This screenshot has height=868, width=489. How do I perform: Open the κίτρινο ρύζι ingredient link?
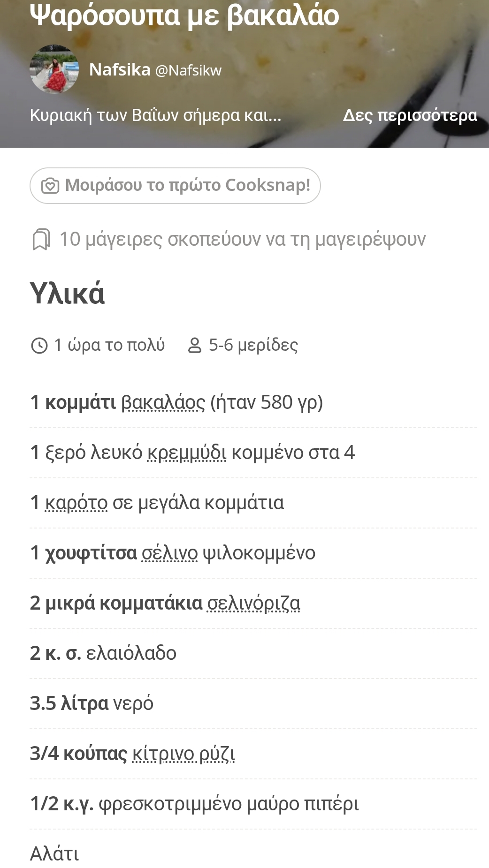coord(183,754)
